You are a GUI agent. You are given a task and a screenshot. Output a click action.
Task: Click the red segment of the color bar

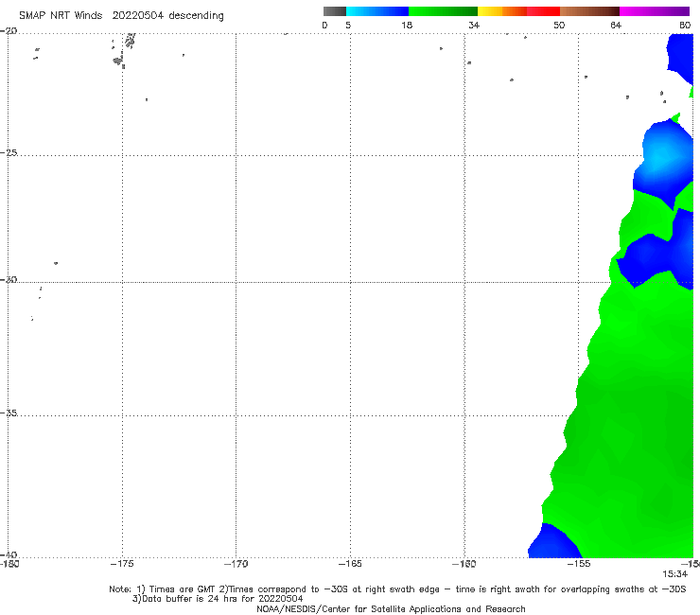coord(543,11)
